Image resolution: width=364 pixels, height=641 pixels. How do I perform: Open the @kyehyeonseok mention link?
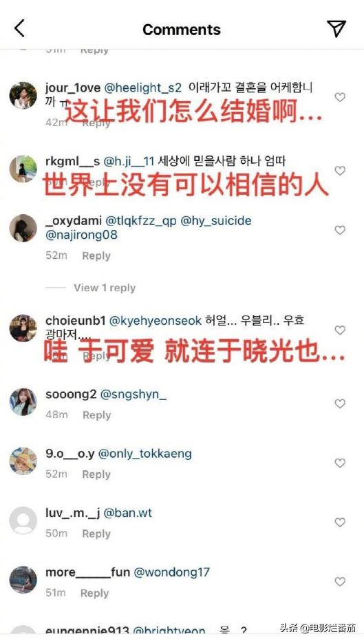click(x=156, y=321)
